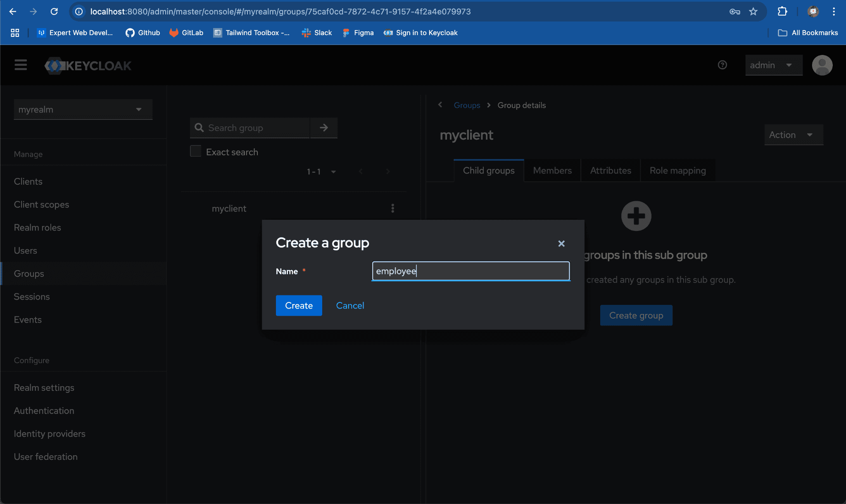Click the search group arrow button
The image size is (846, 504).
pyautogui.click(x=324, y=128)
